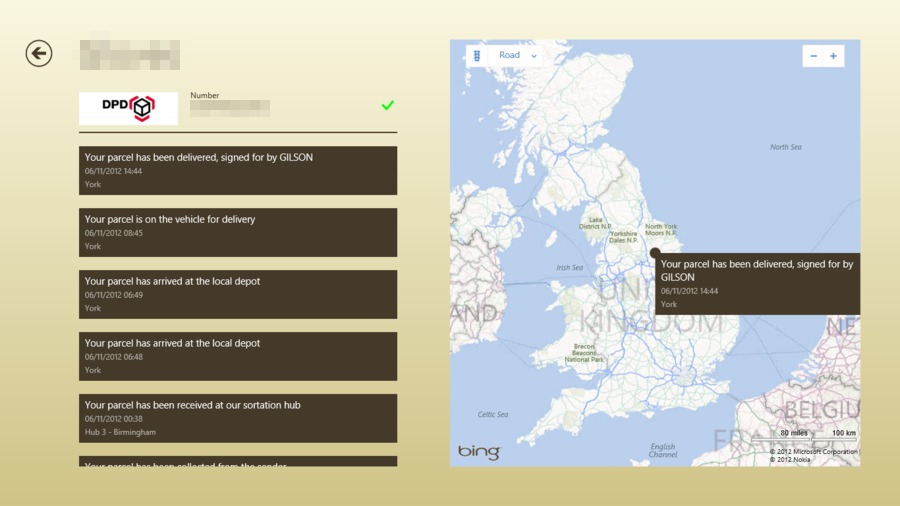Click 'Lake District N.P.' map label
Screen dimensions: 900x506
coord(595,223)
